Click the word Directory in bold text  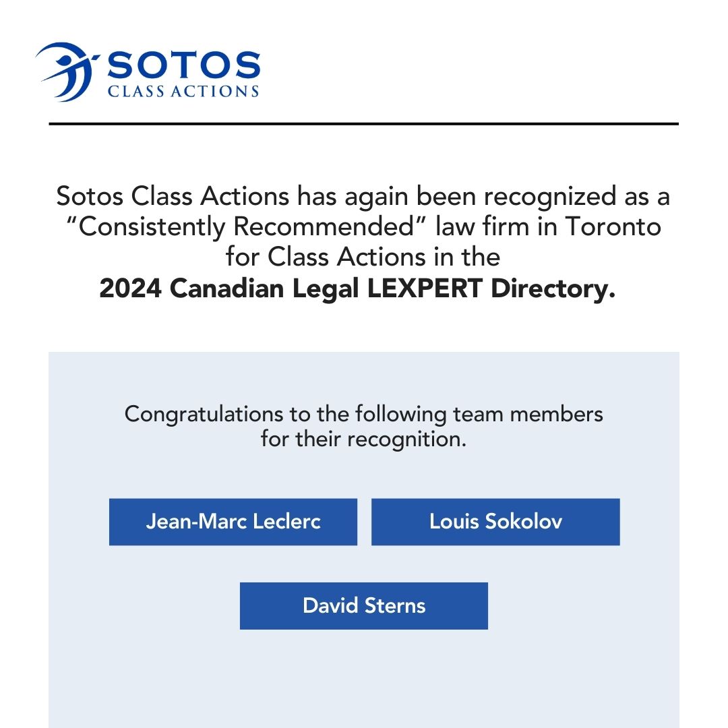point(553,289)
